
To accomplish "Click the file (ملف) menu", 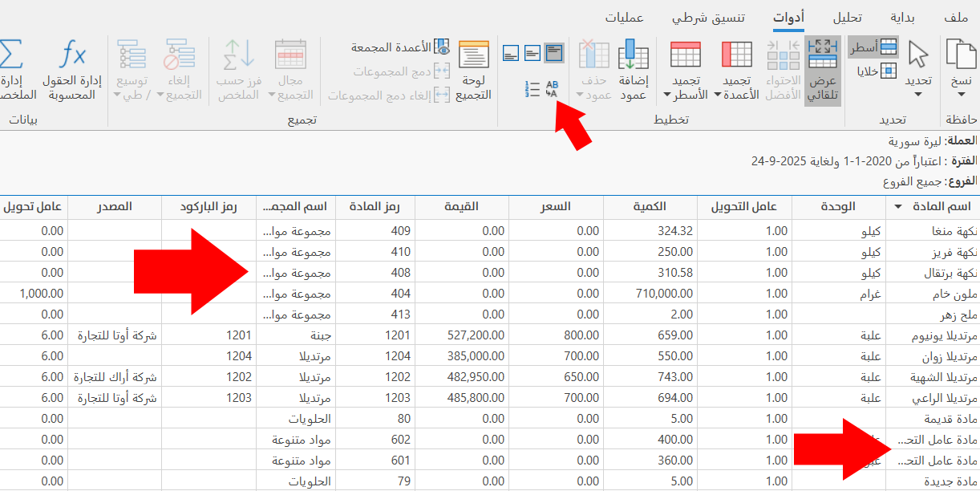I will 956,18.
